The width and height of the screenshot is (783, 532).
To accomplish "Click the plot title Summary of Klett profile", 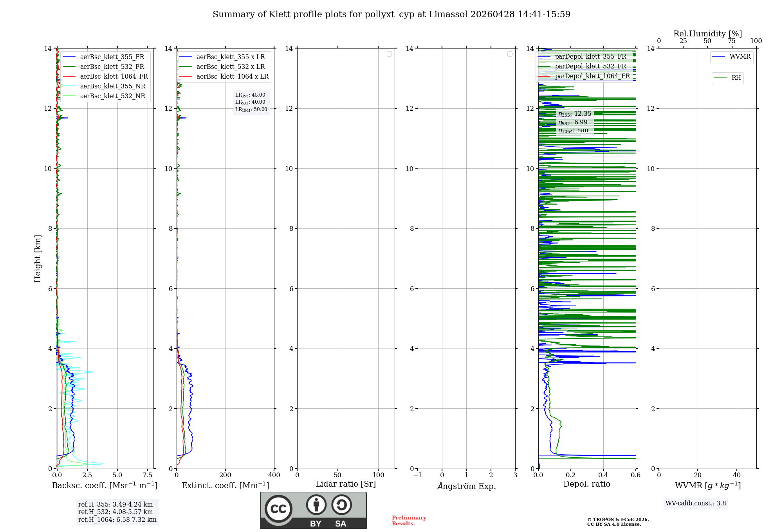I will pyautogui.click(x=391, y=14).
